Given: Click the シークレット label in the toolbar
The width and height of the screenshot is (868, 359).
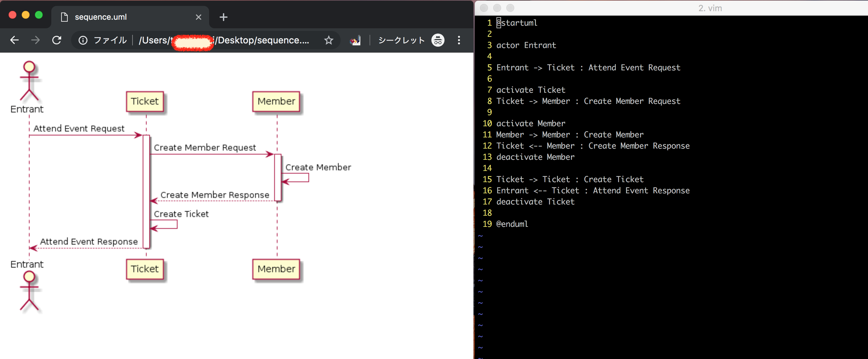Looking at the screenshot, I should click(401, 40).
